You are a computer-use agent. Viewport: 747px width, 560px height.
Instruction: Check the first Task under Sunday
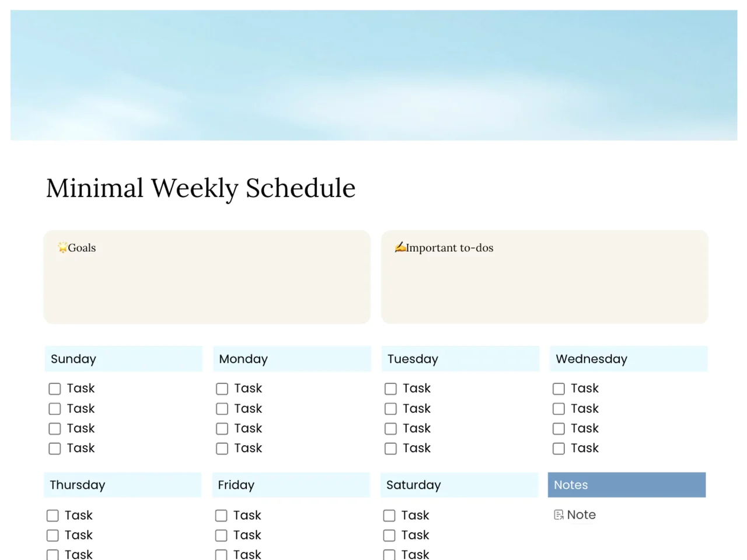pyautogui.click(x=54, y=388)
